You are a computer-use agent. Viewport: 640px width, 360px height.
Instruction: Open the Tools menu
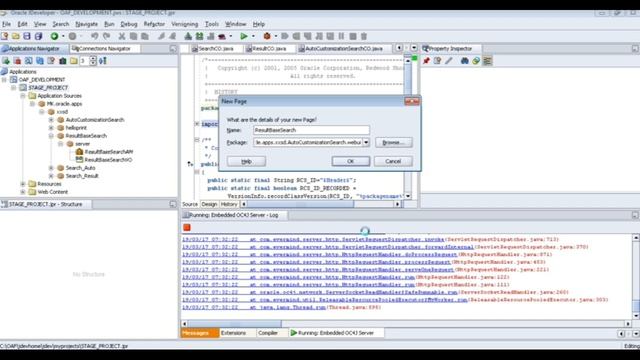[212, 24]
